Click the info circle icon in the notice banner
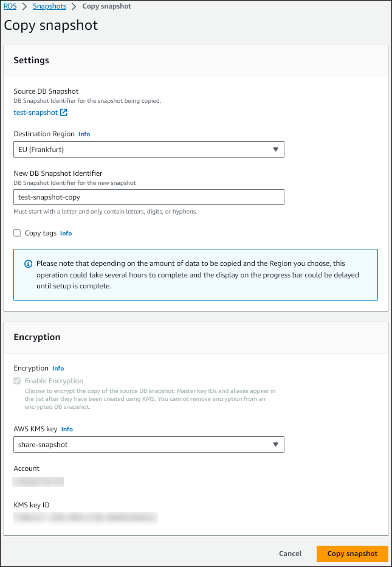The width and height of the screenshot is (392, 567). pos(28,263)
